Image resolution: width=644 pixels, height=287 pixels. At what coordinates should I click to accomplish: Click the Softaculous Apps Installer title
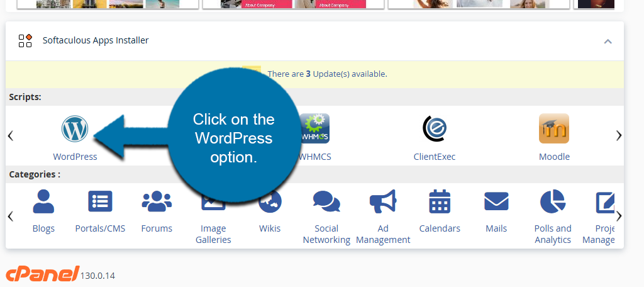[96, 40]
